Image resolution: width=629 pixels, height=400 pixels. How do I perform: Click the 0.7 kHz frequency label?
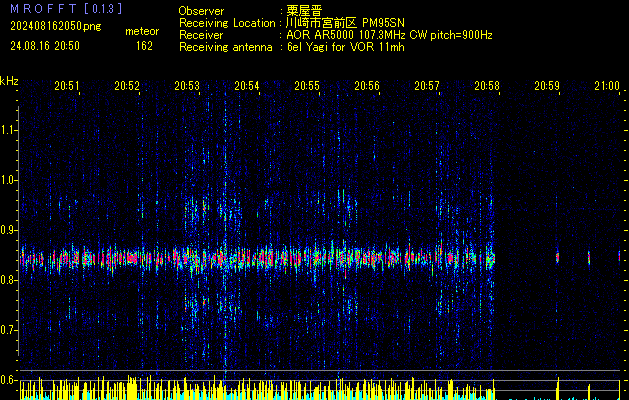tap(9, 330)
